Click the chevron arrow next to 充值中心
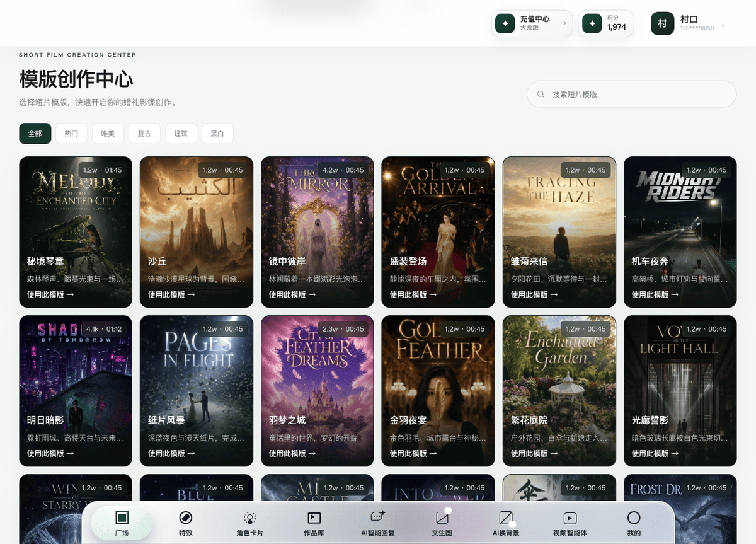 click(x=564, y=24)
